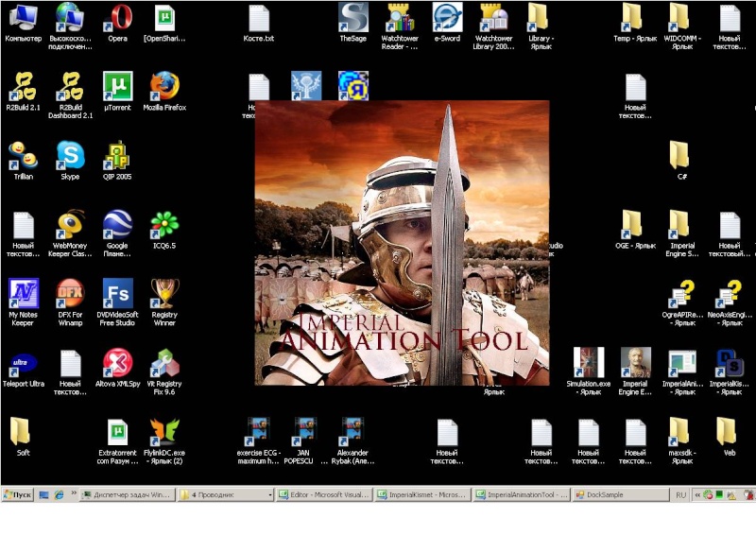This screenshot has height=535, width=756.
Task: Open the Watchtower Reader shortcut
Action: click(400, 26)
